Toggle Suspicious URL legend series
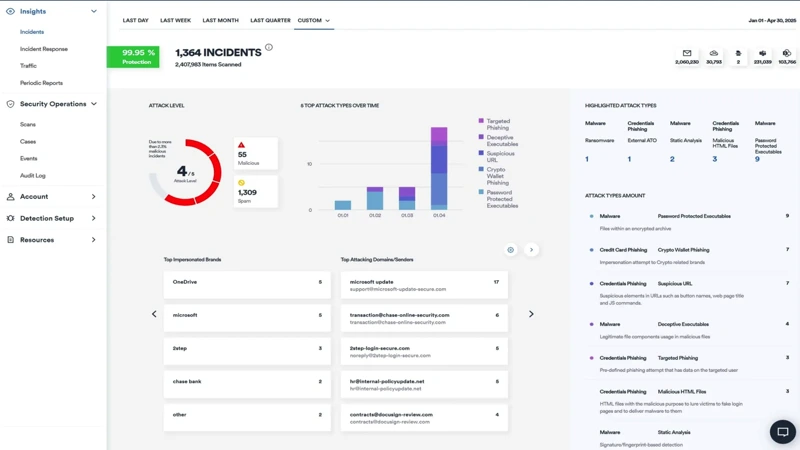 point(481,153)
